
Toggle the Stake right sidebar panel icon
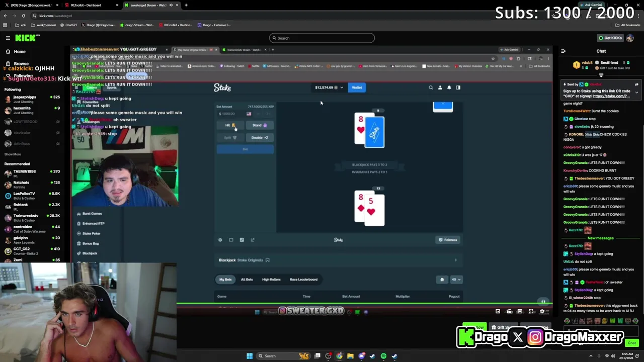point(458,87)
